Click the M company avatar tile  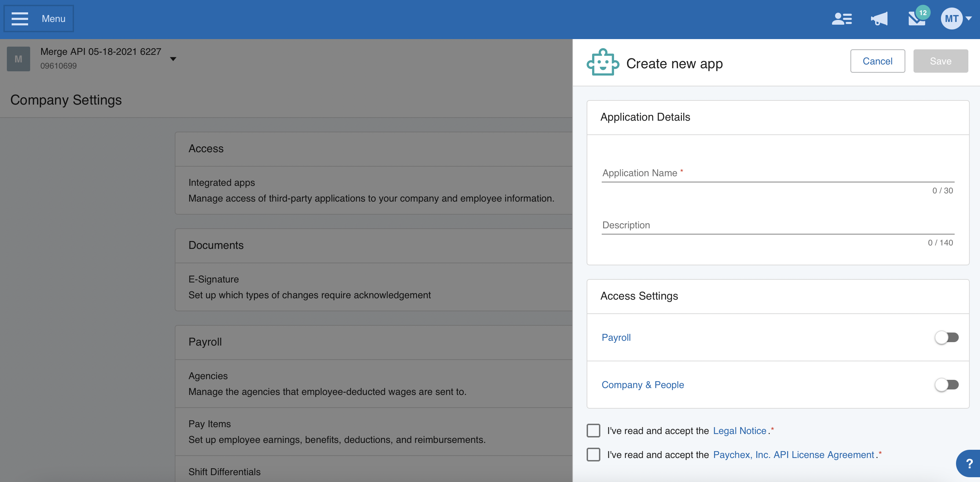point(18,59)
